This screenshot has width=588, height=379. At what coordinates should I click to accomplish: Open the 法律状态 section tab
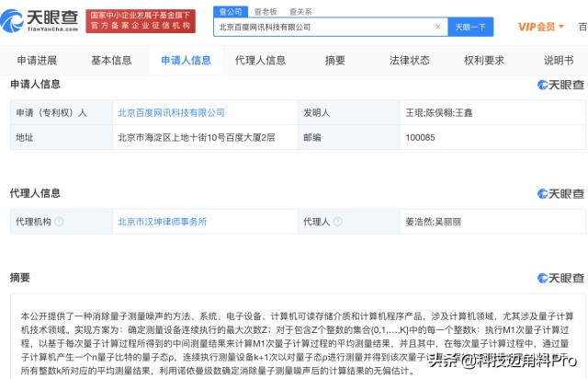coord(409,60)
